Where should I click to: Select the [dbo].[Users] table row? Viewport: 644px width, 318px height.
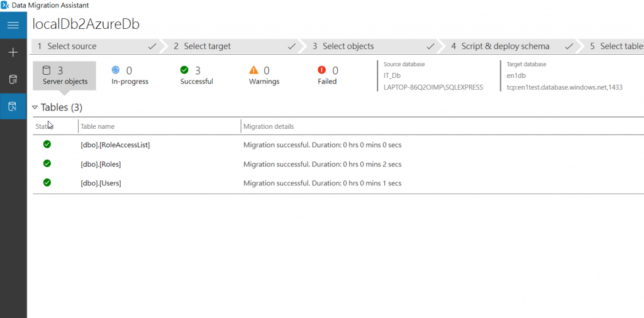[338, 183]
